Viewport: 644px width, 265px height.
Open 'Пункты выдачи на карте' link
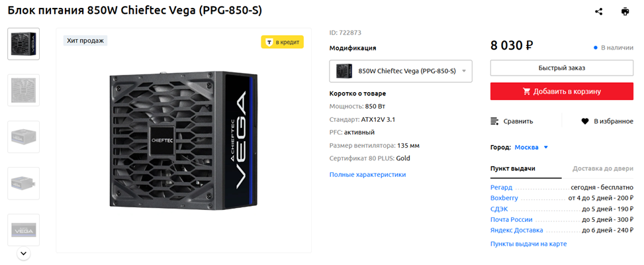point(528,244)
